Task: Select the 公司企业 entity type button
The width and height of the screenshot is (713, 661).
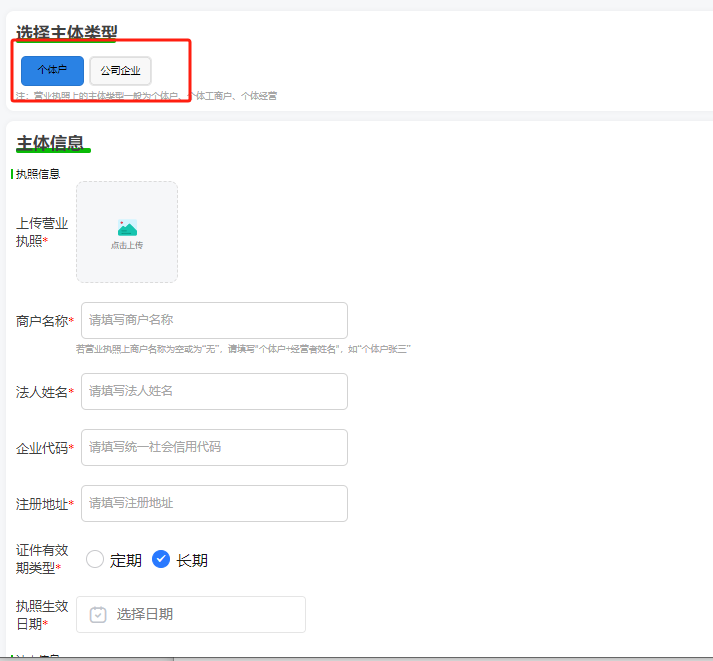Action: pyautogui.click(x=121, y=70)
